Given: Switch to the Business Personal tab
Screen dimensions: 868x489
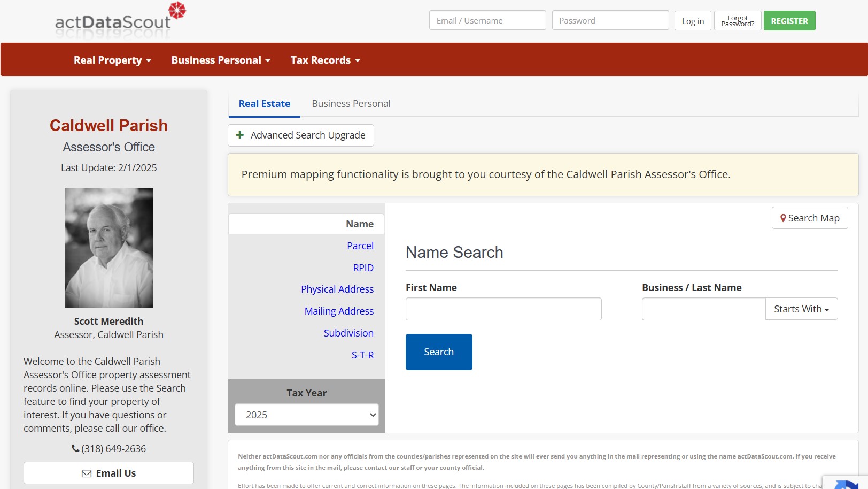Looking at the screenshot, I should (351, 103).
